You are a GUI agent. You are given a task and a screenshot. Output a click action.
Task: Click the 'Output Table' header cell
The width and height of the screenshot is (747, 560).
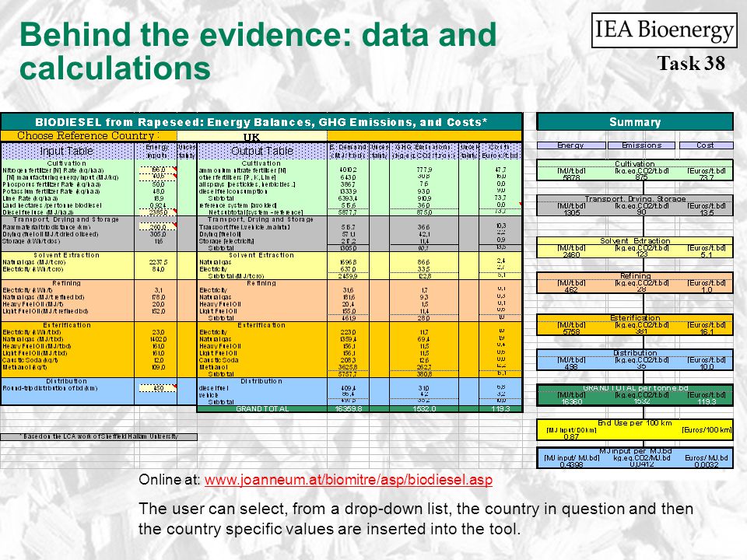[x=262, y=151]
